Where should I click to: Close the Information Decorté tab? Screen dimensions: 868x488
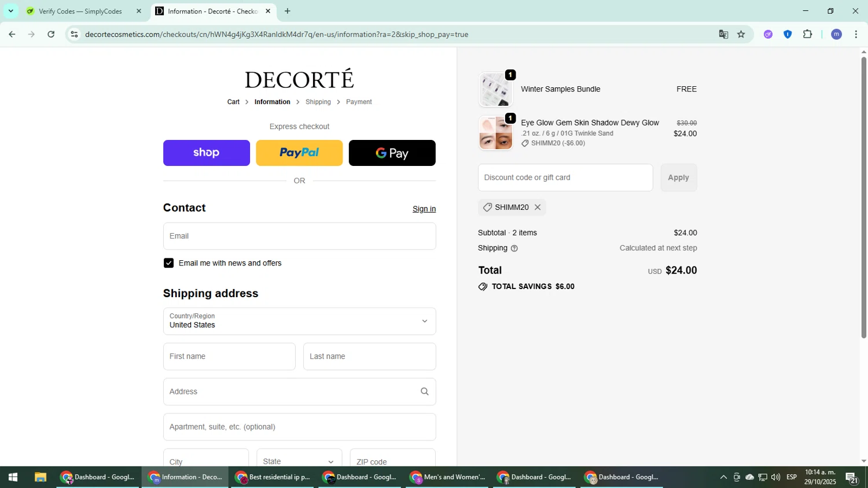268,11
